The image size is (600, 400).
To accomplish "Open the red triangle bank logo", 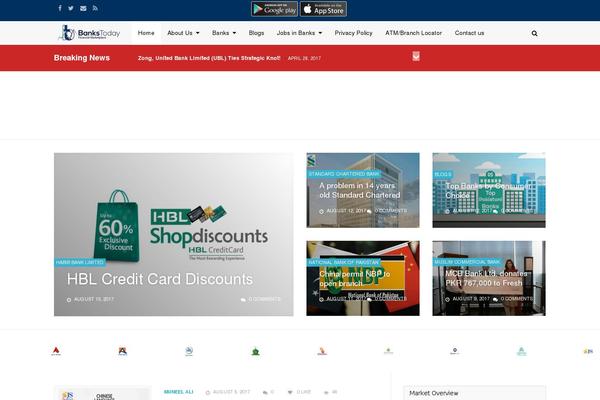I will click(56, 351).
